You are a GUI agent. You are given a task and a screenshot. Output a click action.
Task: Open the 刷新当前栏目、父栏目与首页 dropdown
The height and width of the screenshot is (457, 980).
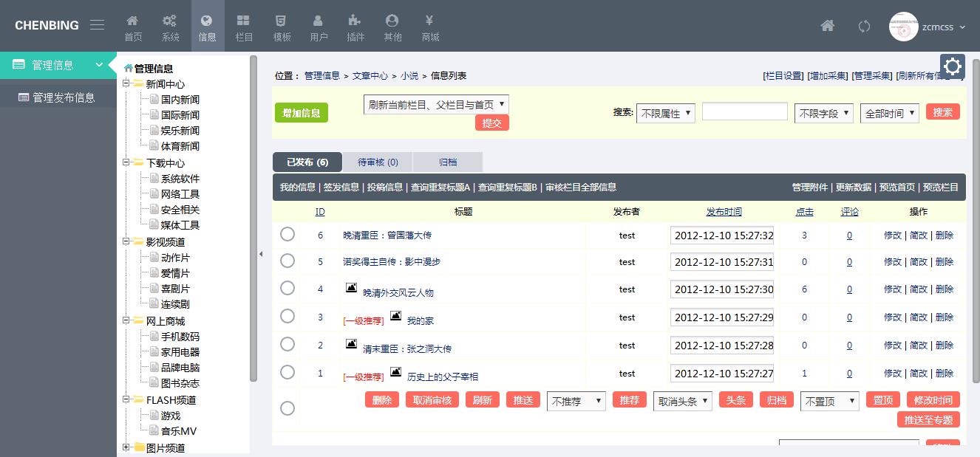tap(436, 105)
